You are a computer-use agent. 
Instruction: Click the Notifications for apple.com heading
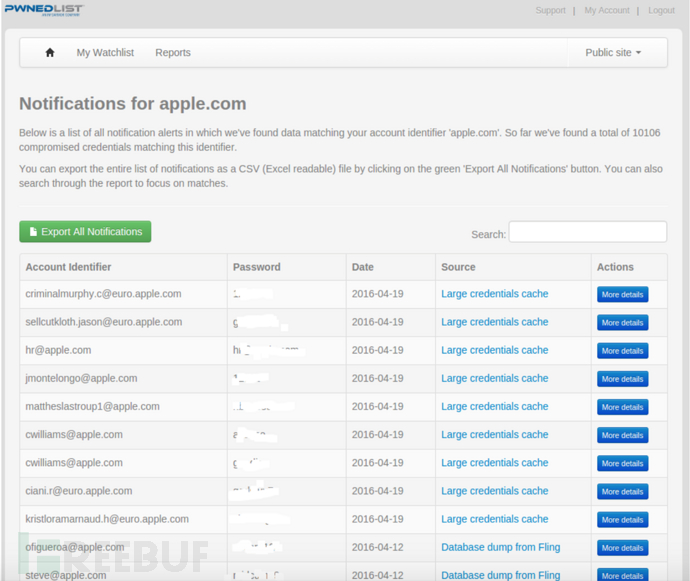click(x=132, y=104)
